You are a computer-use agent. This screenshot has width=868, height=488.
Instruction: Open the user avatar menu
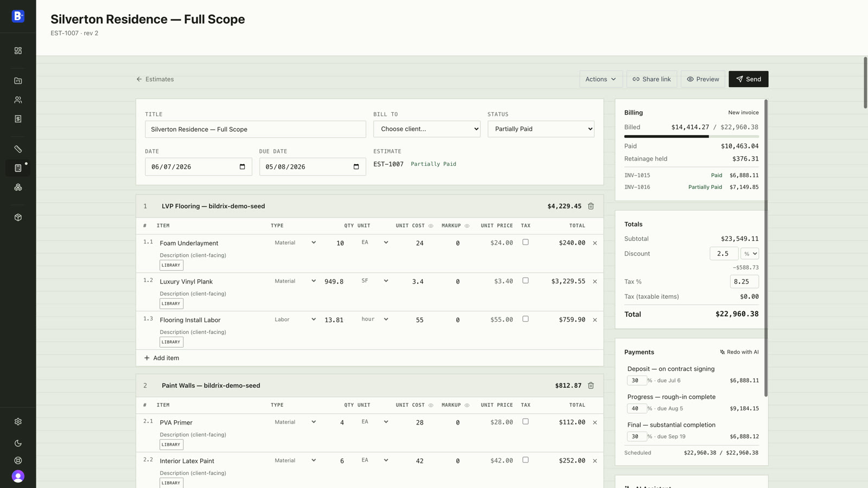click(18, 476)
